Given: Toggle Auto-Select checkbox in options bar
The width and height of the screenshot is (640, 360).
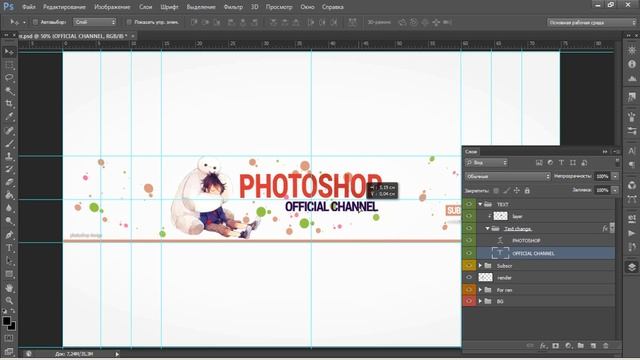Looking at the screenshot, I should 36,22.
